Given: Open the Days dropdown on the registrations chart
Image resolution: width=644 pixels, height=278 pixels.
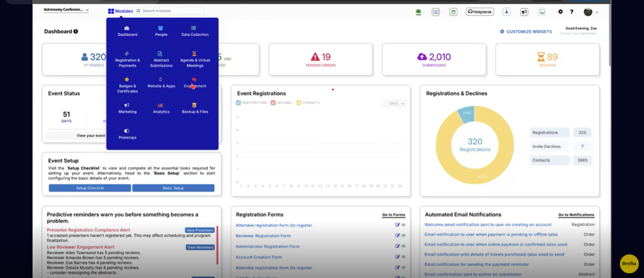Looking at the screenshot, I should [x=394, y=103].
